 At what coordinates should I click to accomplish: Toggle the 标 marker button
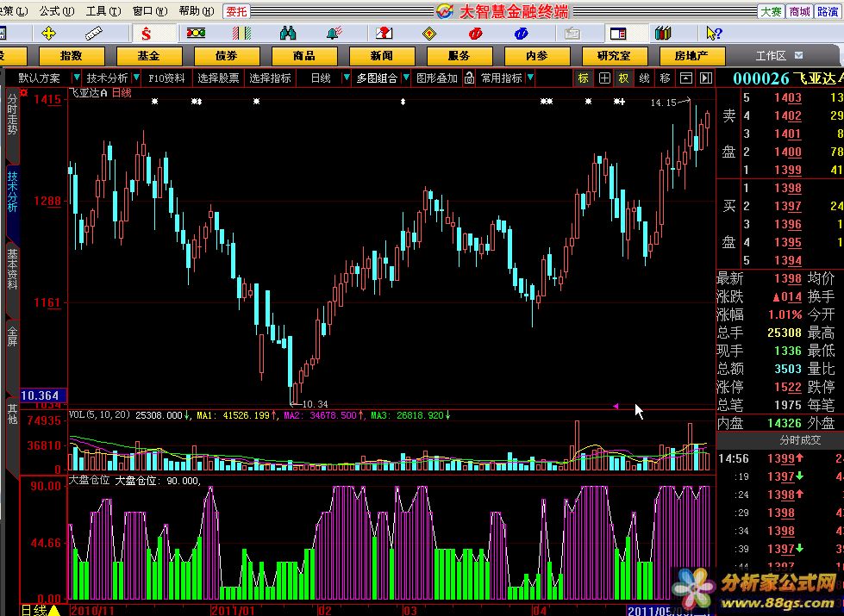[x=584, y=78]
